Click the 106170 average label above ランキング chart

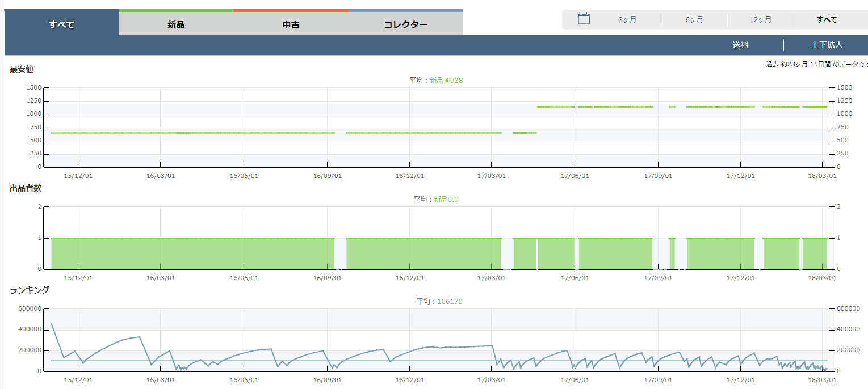(450, 302)
